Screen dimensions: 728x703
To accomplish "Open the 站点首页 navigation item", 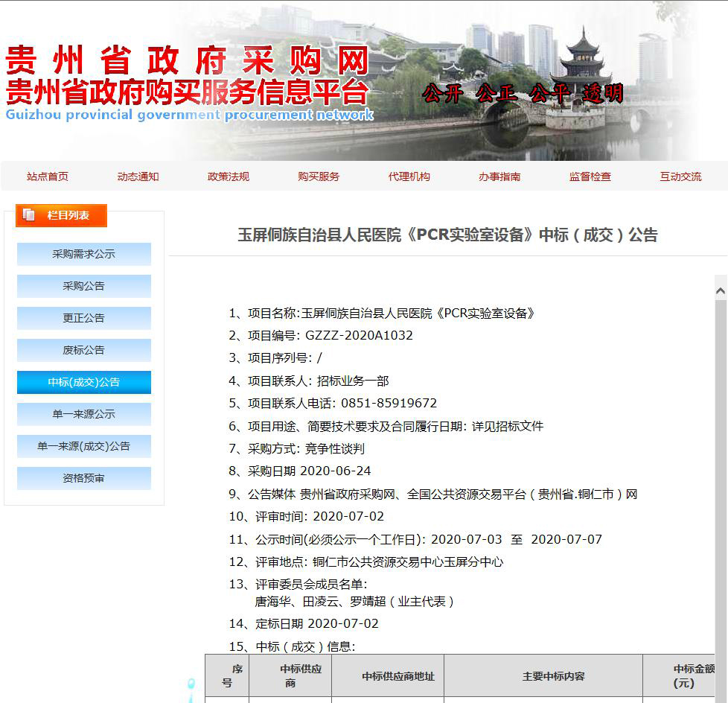I will (48, 176).
